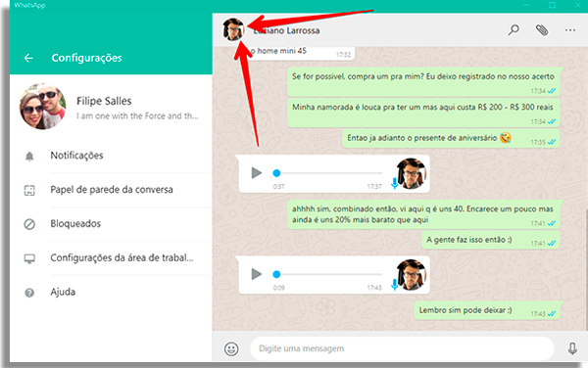
Task: Open the contact avatar in chat header
Action: (233, 29)
